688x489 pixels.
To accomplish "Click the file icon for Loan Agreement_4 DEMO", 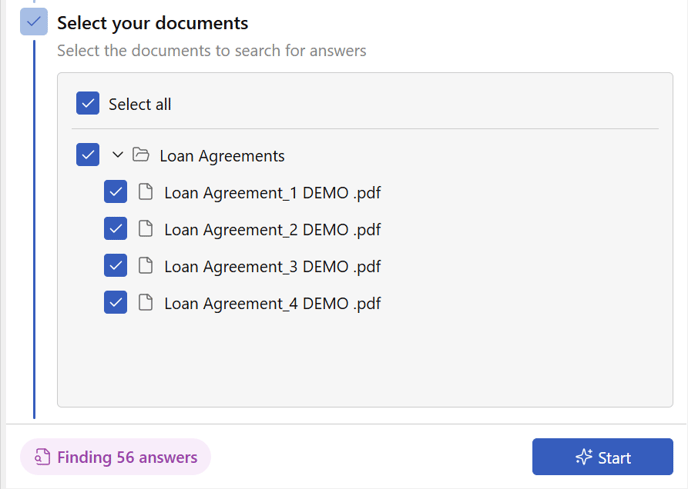I will point(146,302).
